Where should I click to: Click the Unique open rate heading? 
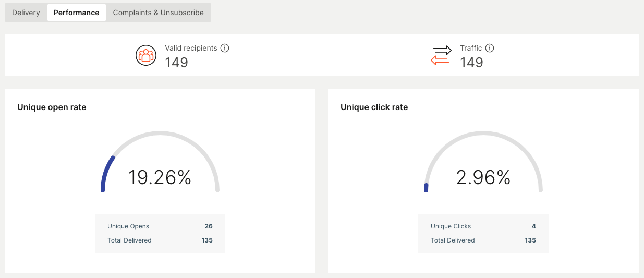click(x=52, y=107)
